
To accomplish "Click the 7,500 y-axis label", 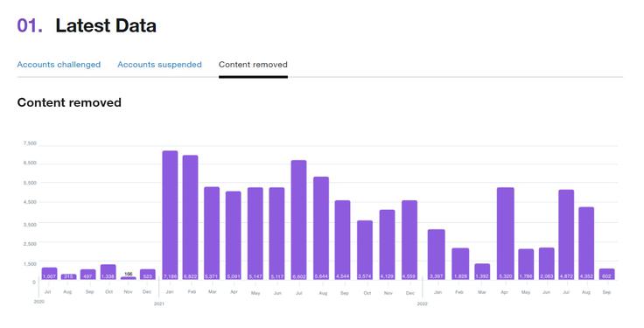I will point(30,143).
